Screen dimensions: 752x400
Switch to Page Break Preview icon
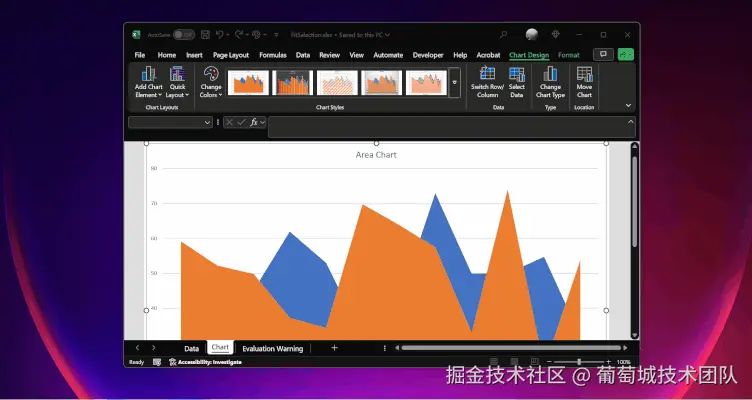pos(534,362)
